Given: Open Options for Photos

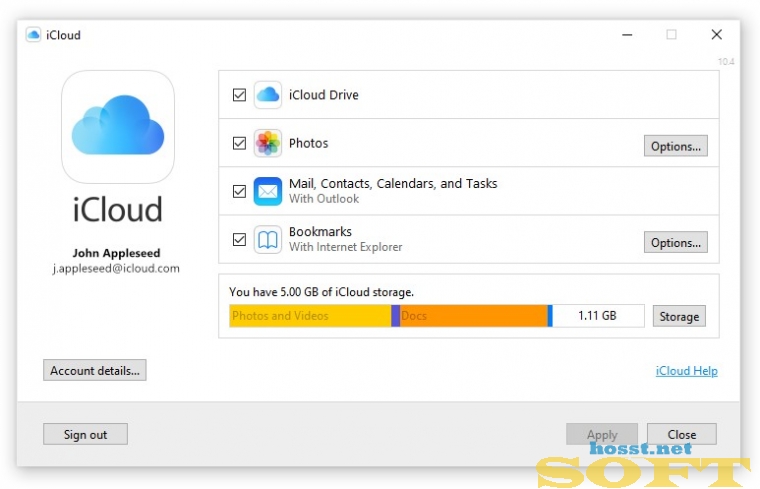Looking at the screenshot, I should pyautogui.click(x=676, y=146).
